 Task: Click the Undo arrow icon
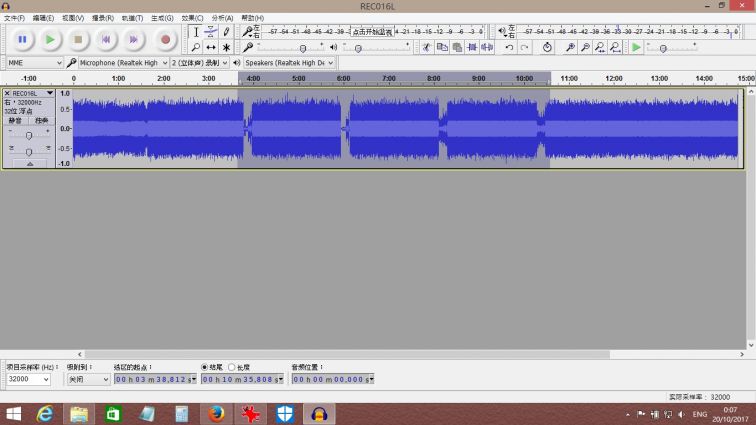click(x=509, y=47)
